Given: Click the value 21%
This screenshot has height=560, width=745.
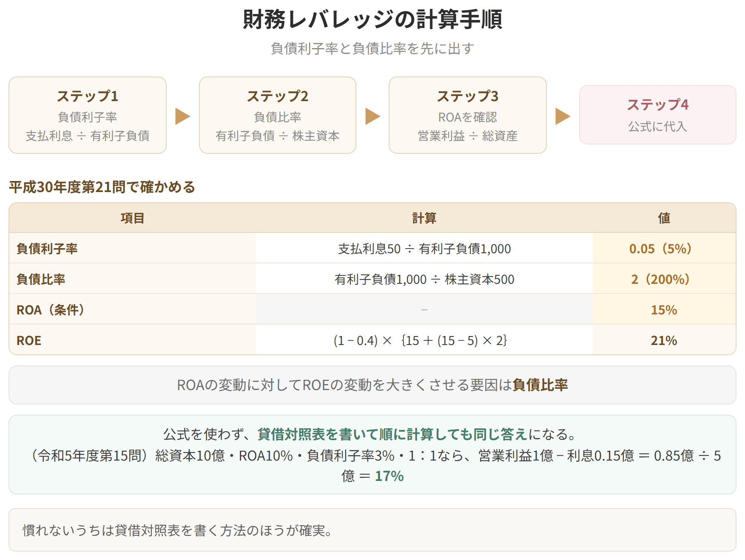Looking at the screenshot, I should click(x=664, y=340).
